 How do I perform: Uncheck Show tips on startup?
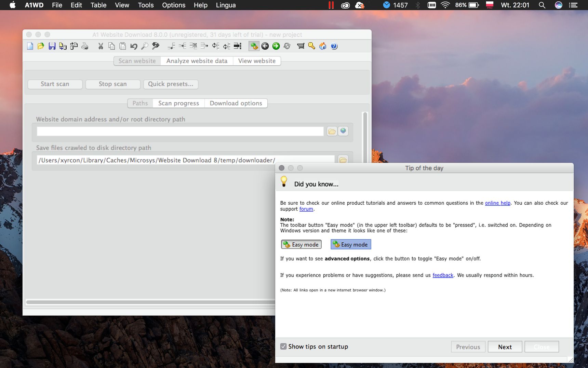tap(283, 346)
